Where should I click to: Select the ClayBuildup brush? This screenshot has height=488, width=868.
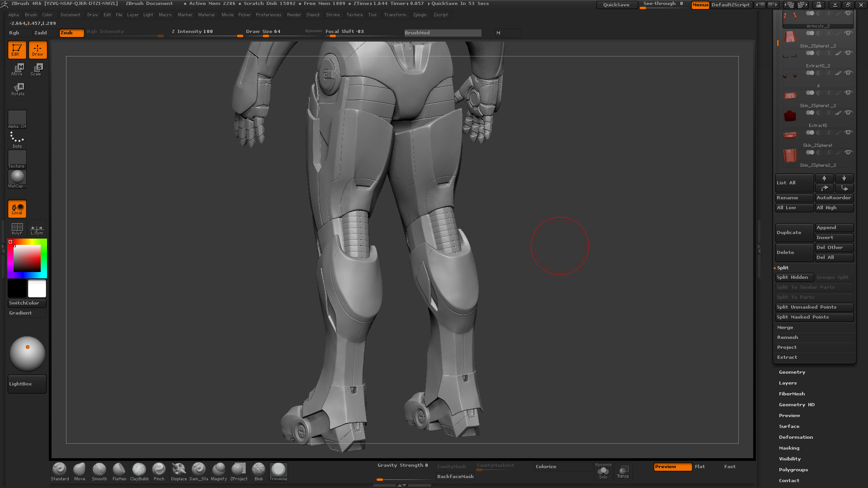click(139, 472)
